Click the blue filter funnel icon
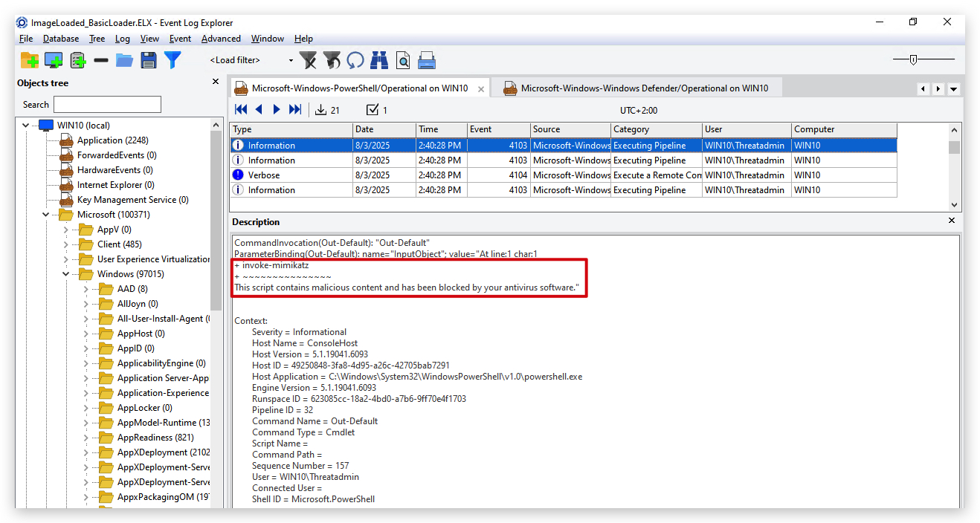The width and height of the screenshot is (980, 523). [x=173, y=60]
